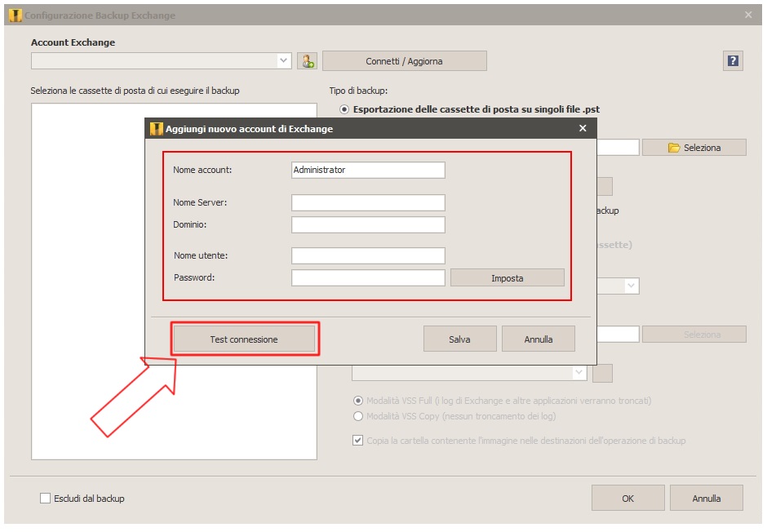Click the Test connessione button

coord(244,339)
